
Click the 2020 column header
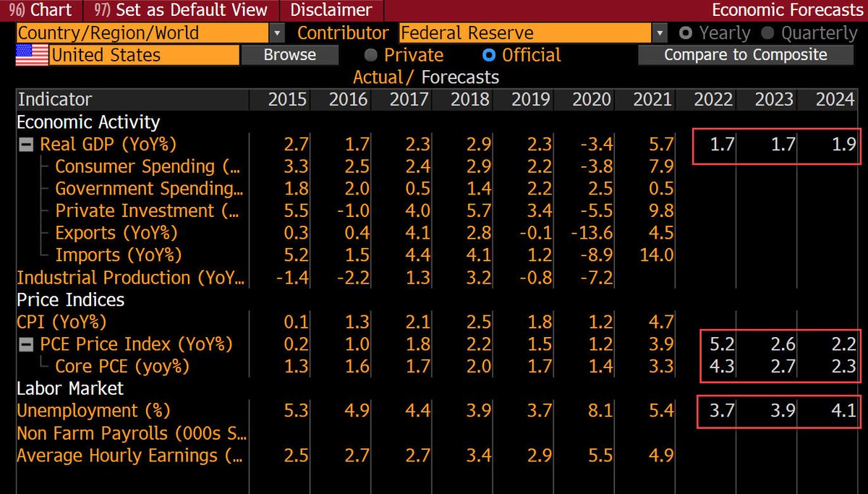pyautogui.click(x=591, y=100)
